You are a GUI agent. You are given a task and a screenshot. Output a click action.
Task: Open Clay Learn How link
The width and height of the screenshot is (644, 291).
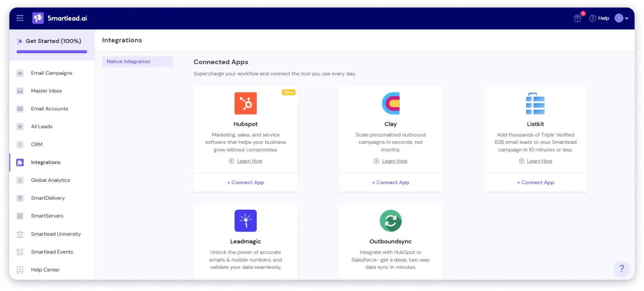tap(394, 161)
